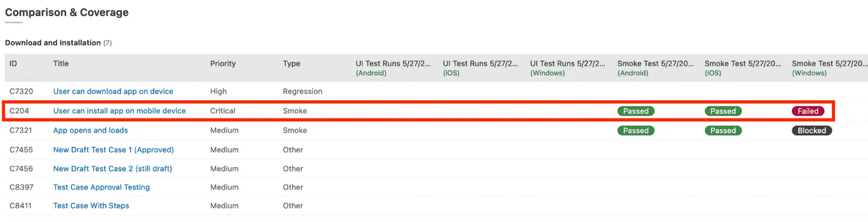Open 'Test Case With Steps' link
868x222 pixels.
[x=91, y=206]
